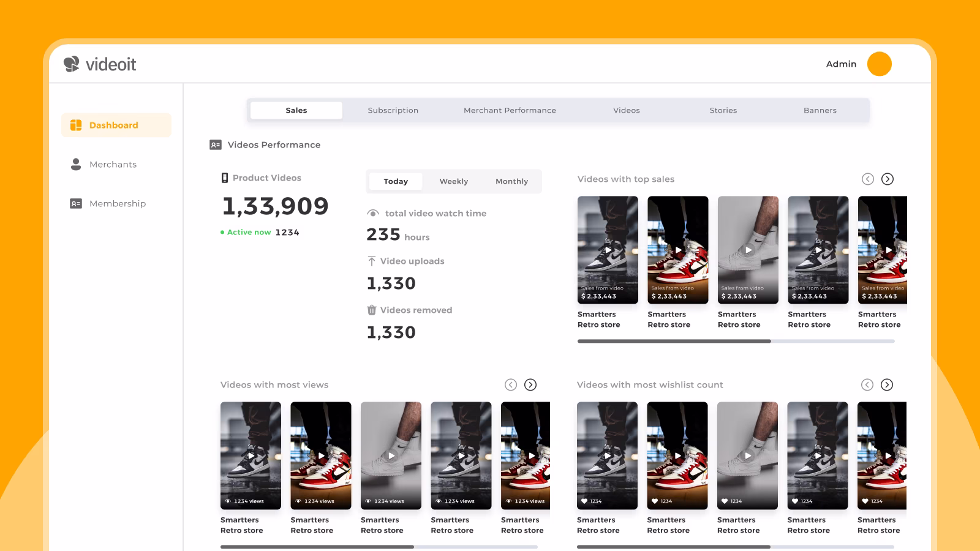This screenshot has width=980, height=551.
Task: Click the Membership card icon
Action: [76, 203]
